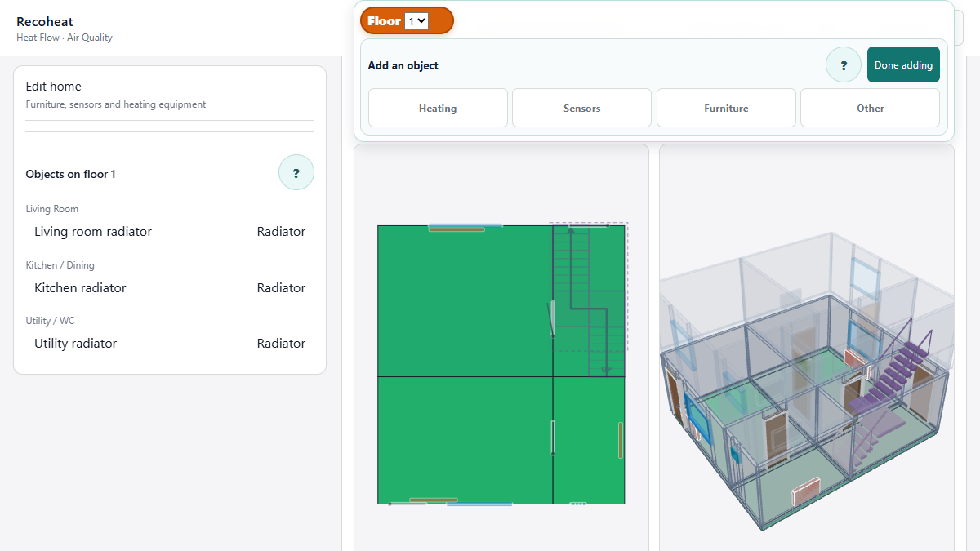Open help for Add an object
The height and width of the screenshot is (551, 980).
pos(844,65)
